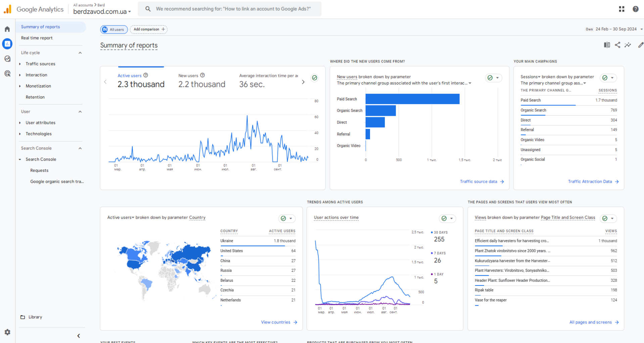Show next metric with right arrow
This screenshot has width=644, height=343.
point(303,82)
